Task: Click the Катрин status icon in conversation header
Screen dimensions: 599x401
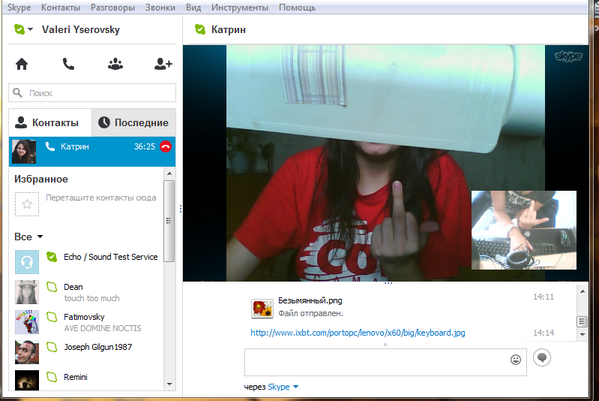Action: click(x=200, y=29)
